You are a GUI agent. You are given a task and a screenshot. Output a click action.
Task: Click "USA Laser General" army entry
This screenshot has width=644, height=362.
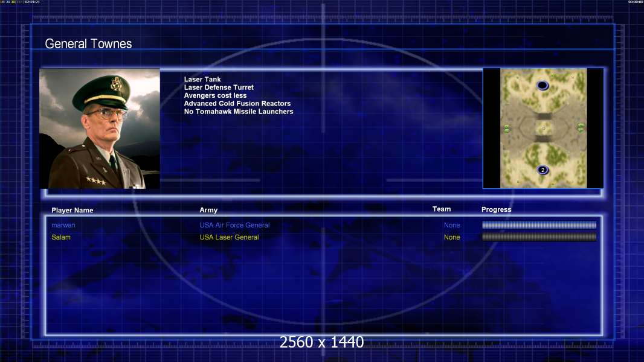pos(229,237)
